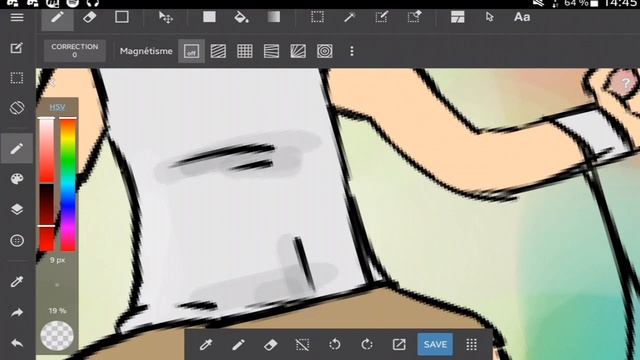Select the rectangular Selection tool

pos(317,17)
